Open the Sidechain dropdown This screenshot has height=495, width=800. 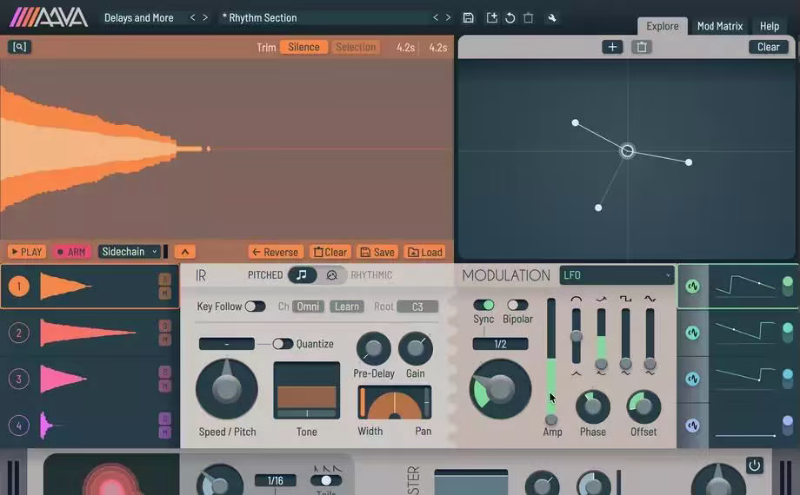129,252
